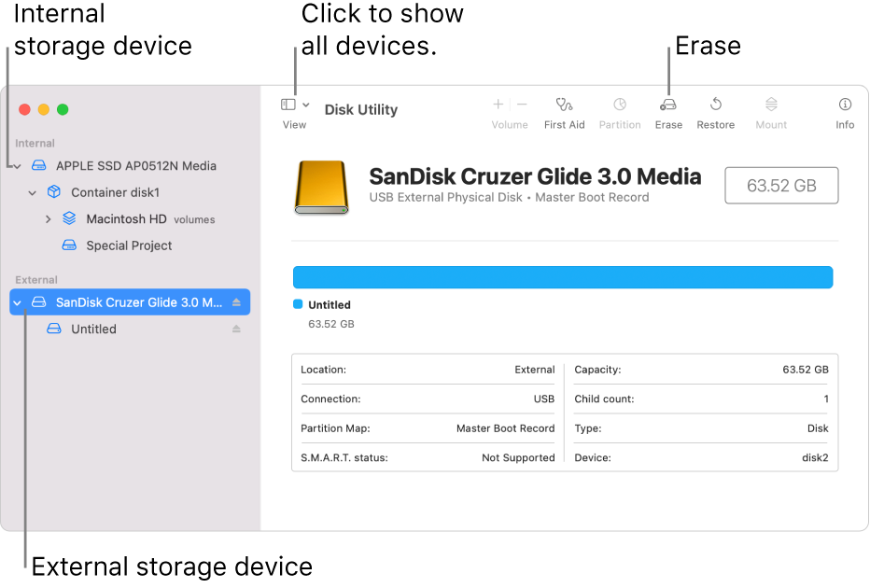Click the minus Volume icon
Image resolution: width=870 pixels, height=588 pixels.
point(522,104)
